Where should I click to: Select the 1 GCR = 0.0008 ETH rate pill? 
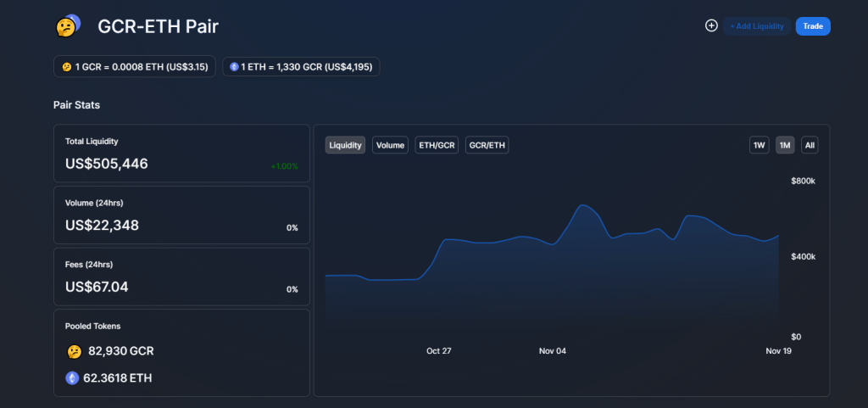135,67
